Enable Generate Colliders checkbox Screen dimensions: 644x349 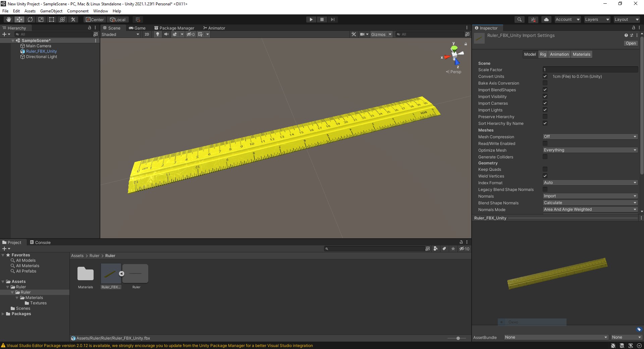pos(545,157)
